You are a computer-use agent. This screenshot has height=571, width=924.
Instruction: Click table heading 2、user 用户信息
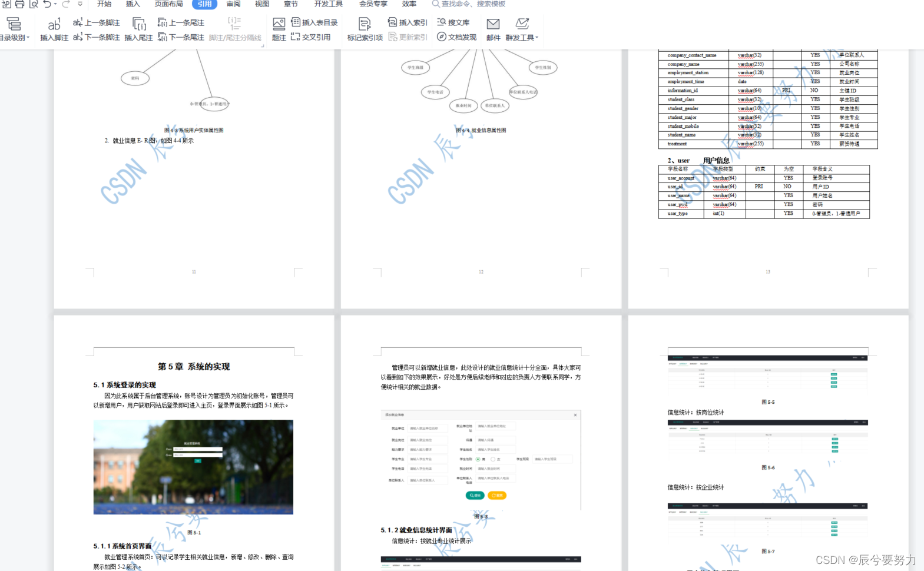coord(698,160)
